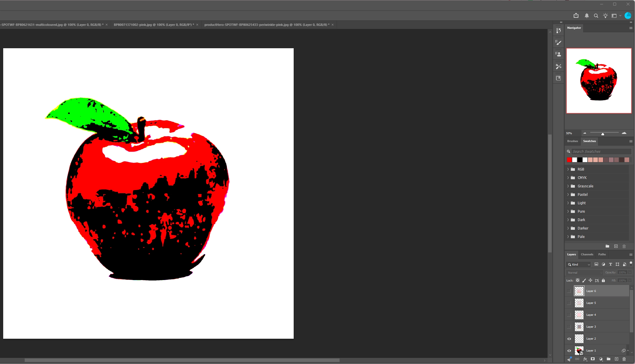Open the cyan user profile avatar

pos(628,16)
